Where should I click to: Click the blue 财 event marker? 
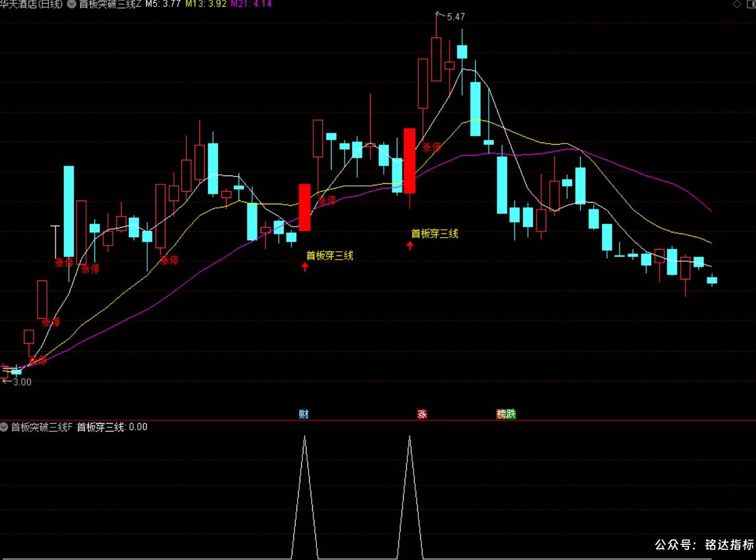304,414
